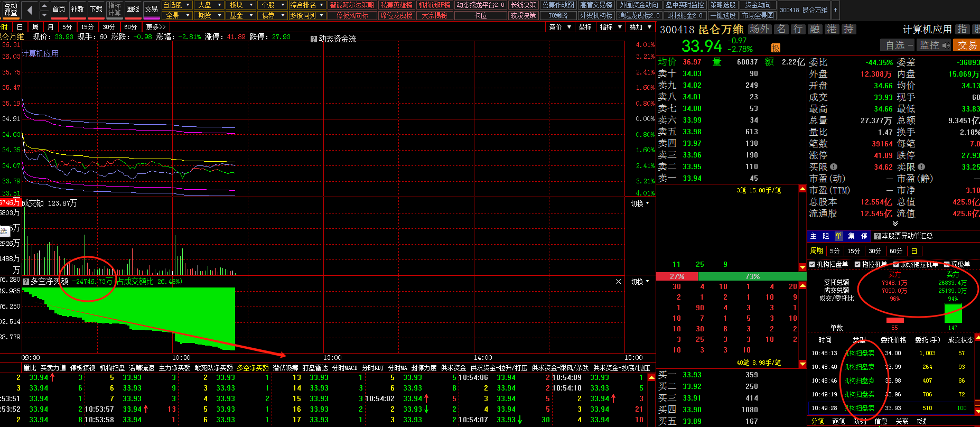Screen dimensions: 980x427
Task: Click the 持 holdings tag icon
Action: point(848,29)
